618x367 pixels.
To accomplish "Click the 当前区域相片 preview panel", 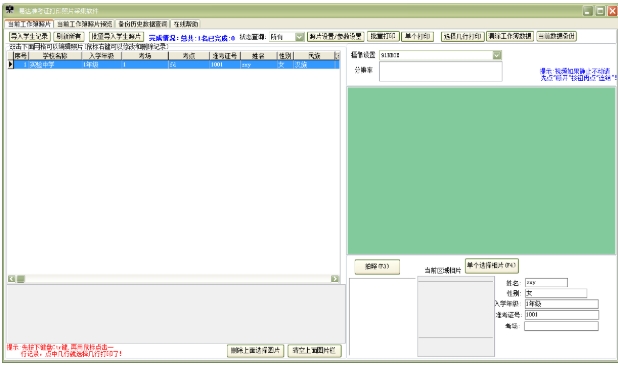I will [x=456, y=317].
